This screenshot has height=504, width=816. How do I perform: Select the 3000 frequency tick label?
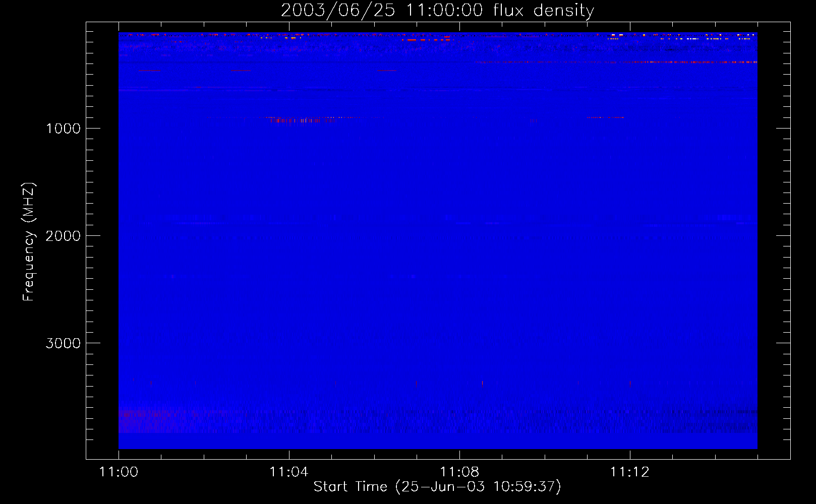[63, 343]
